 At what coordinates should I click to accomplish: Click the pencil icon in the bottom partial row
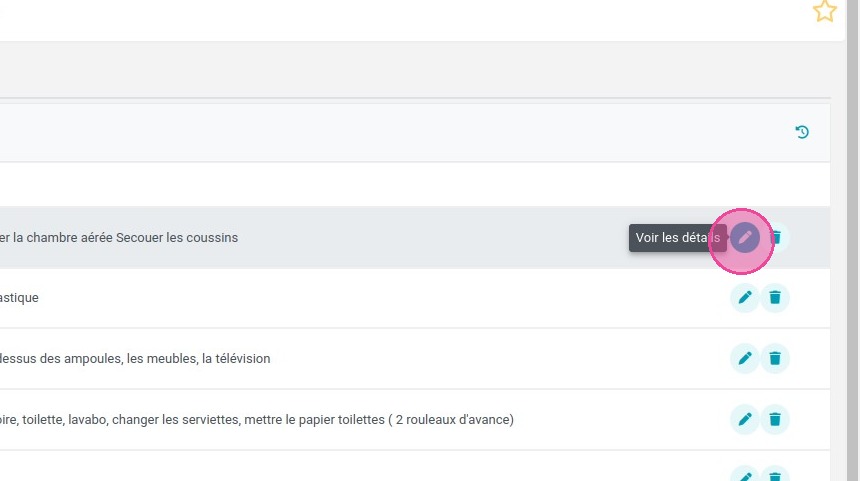(745, 475)
